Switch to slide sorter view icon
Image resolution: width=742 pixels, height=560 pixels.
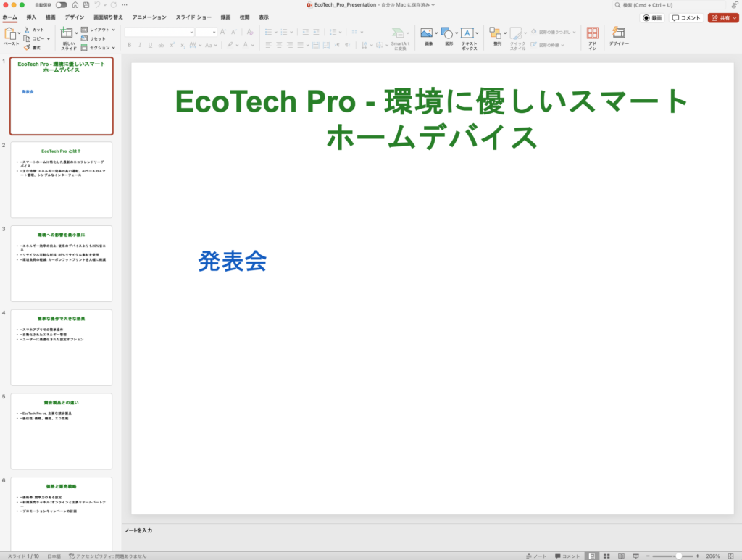(x=605, y=555)
